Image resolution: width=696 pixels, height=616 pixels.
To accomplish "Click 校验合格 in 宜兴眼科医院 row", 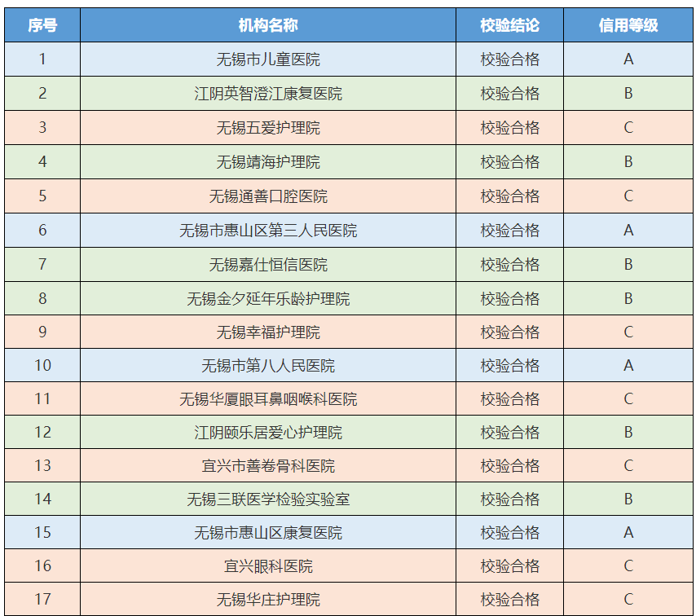I will (509, 565).
